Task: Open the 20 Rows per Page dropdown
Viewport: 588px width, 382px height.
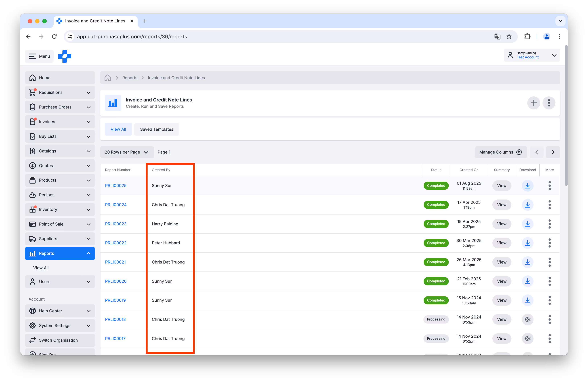Action: point(127,152)
